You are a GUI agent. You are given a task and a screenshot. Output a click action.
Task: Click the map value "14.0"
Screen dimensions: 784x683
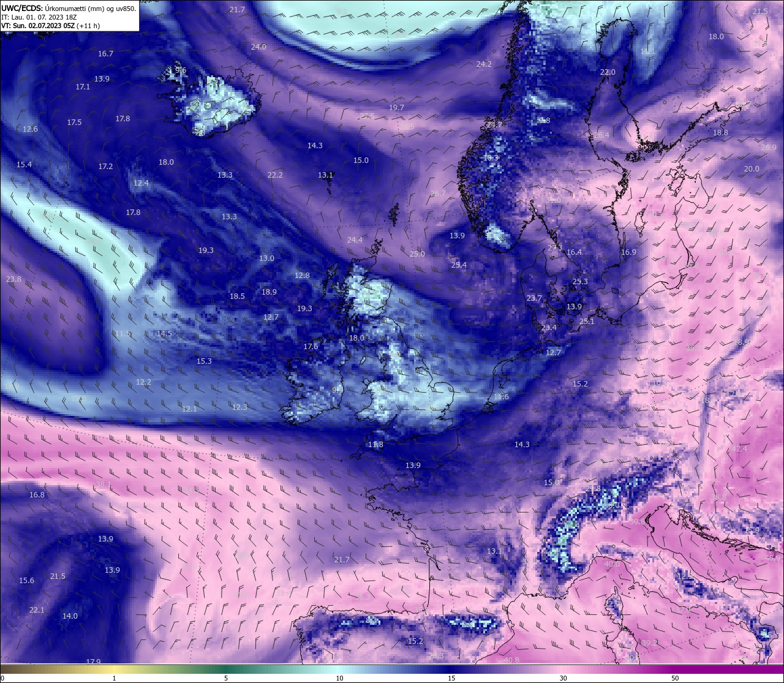pos(70,616)
